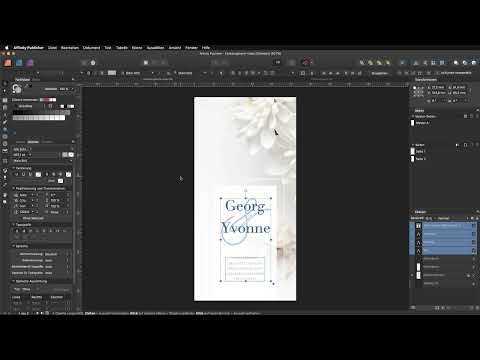
Task: Open the Dokument menu
Action: [91, 48]
